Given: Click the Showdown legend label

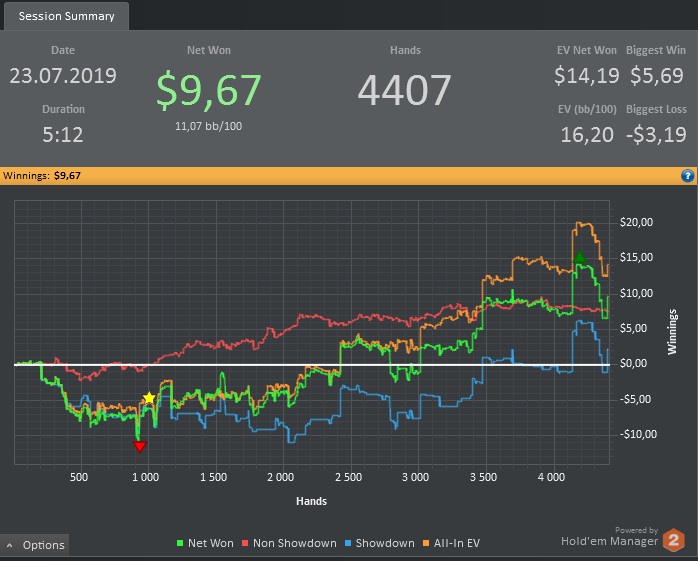Looking at the screenshot, I should tap(385, 543).
